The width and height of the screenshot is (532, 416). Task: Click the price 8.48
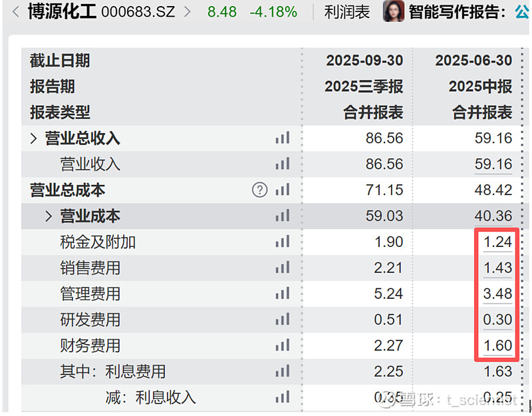coord(222,12)
